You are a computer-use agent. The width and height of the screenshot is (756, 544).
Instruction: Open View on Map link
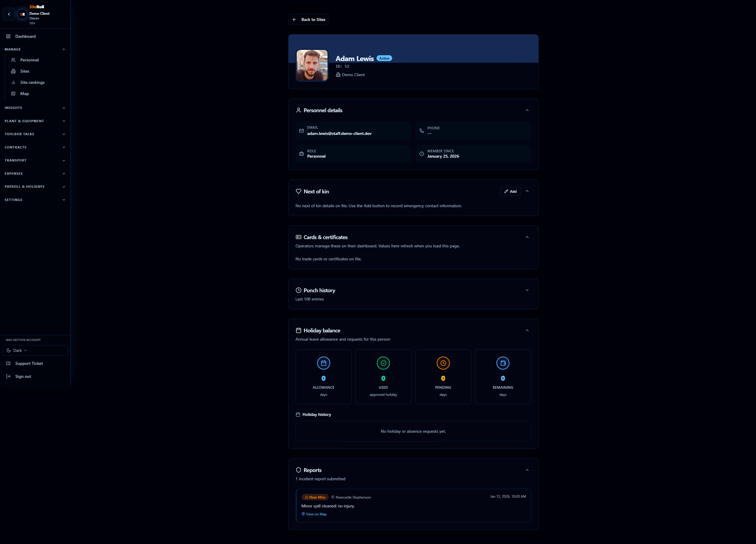click(x=316, y=514)
